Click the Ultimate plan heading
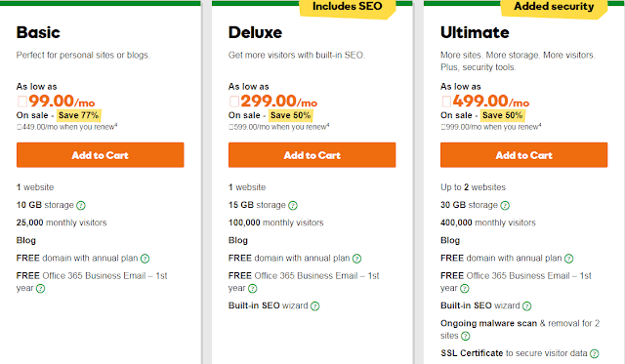The image size is (625, 364). coord(475,32)
